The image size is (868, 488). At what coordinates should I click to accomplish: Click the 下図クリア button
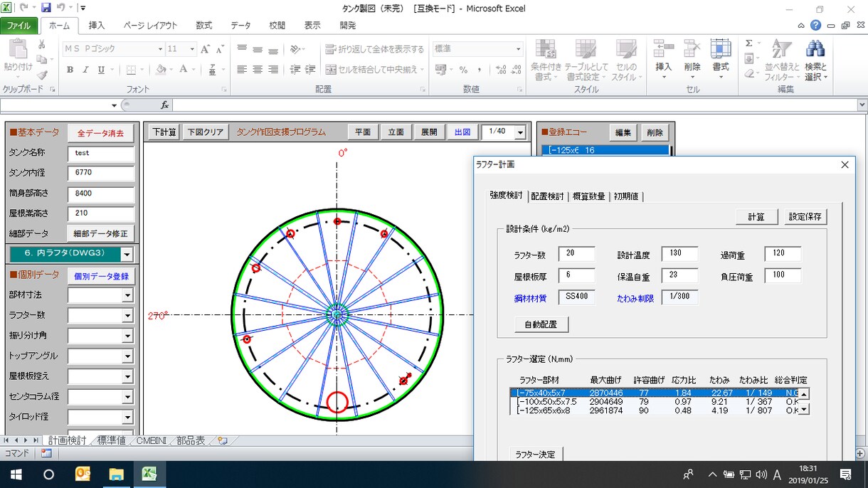point(205,132)
